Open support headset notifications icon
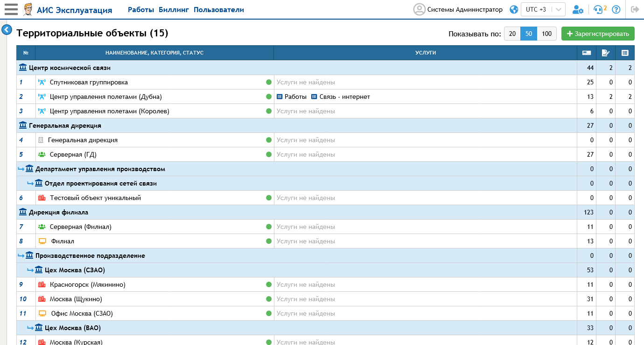Viewport: 644px width, 345px height. click(598, 9)
